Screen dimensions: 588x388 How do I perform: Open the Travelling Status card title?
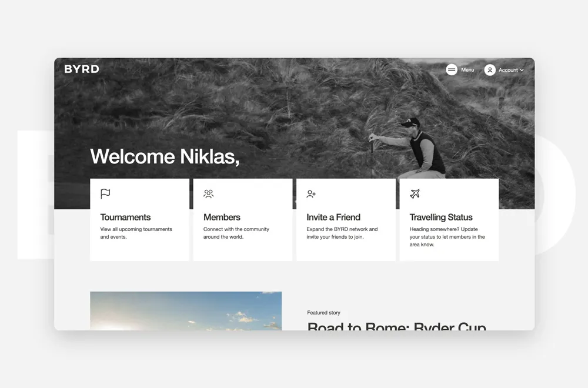click(441, 218)
